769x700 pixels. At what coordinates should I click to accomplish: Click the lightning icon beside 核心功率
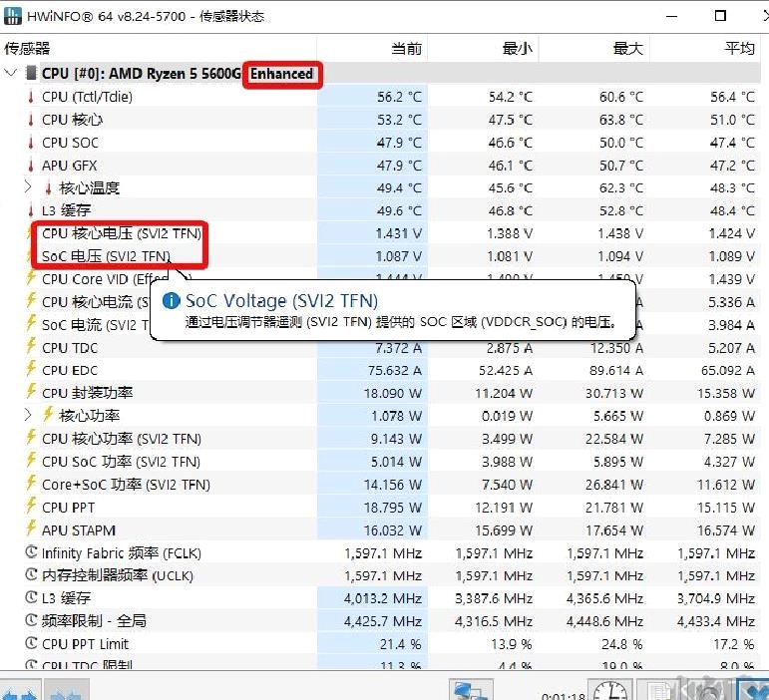click(x=48, y=415)
